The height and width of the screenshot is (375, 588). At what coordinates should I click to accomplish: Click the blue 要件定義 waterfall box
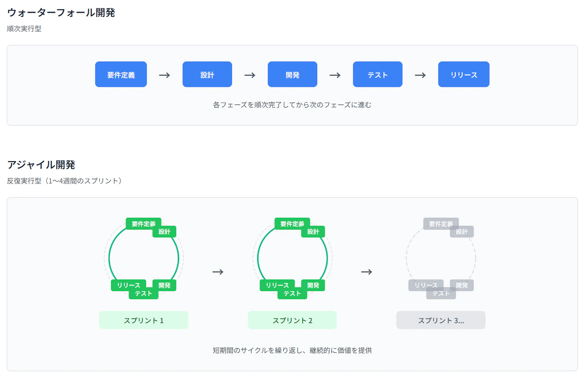coord(121,74)
